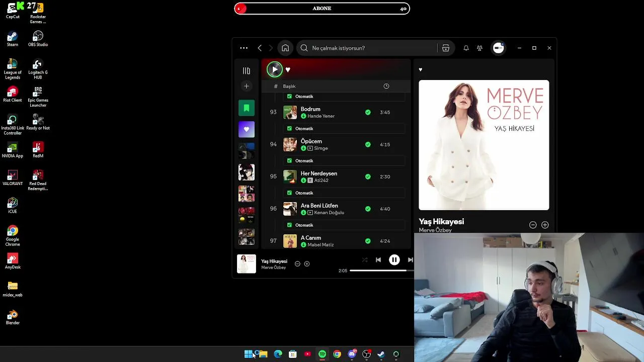Seek on the playback progress bar
Image resolution: width=644 pixels, height=362 pixels.
[381, 270]
